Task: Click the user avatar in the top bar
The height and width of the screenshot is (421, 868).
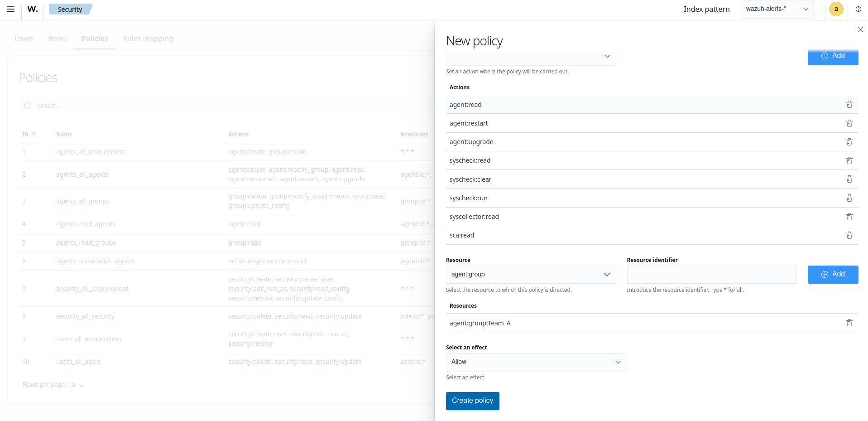Action: pos(836,9)
